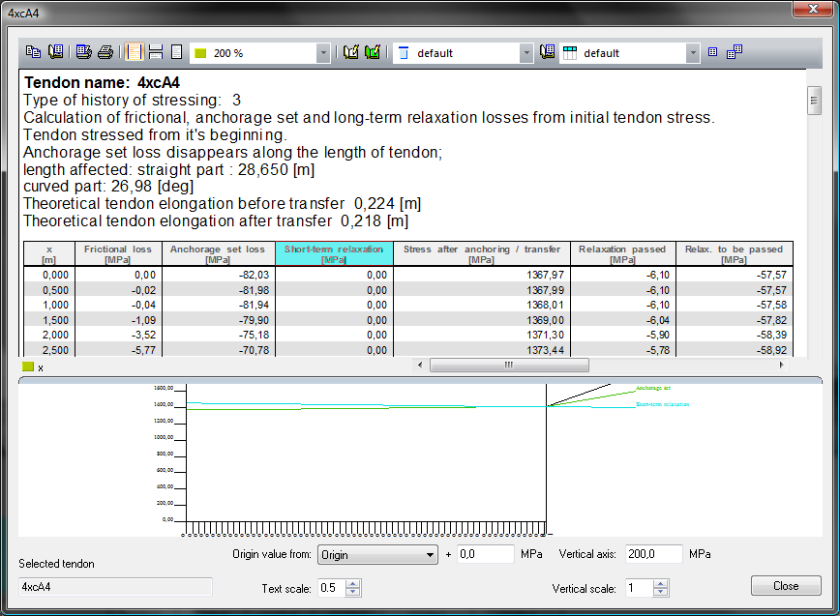Viewport: 840px width, 616px height.
Task: Click the Vertical scale field showing 1
Action: tap(640, 588)
